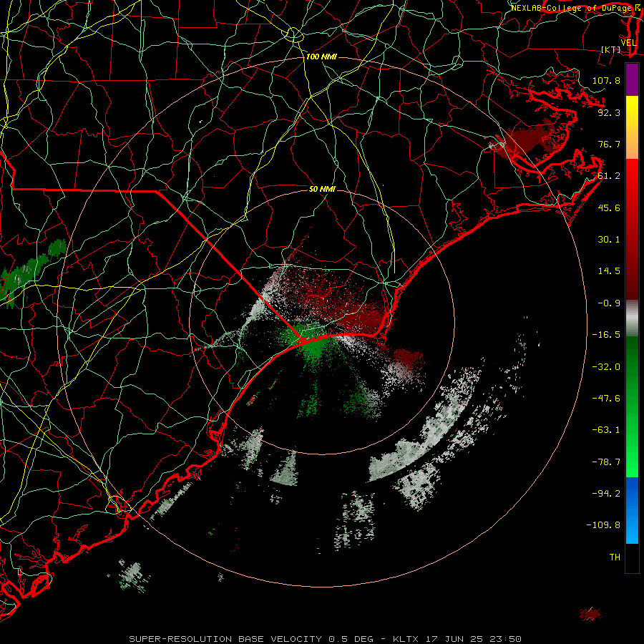
Task: Click the [KT] units label
Action: (x=611, y=49)
